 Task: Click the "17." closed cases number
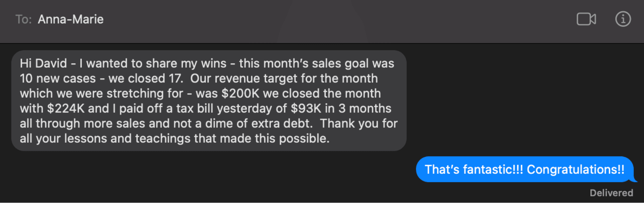pyautogui.click(x=176, y=78)
